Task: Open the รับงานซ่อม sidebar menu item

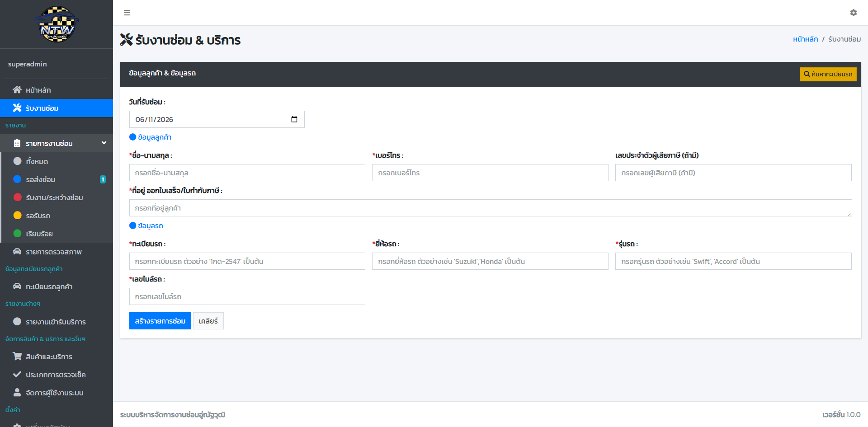Action: [x=57, y=108]
